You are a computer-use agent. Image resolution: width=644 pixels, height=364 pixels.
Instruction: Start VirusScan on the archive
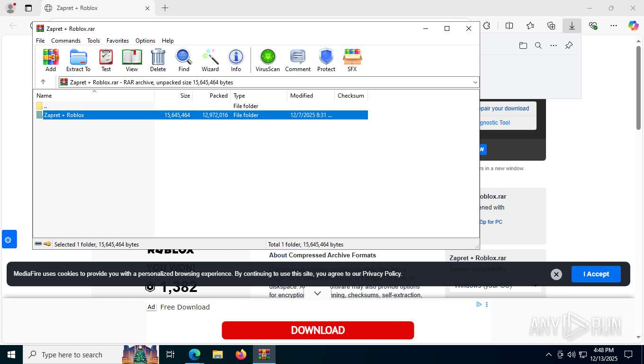point(268,60)
